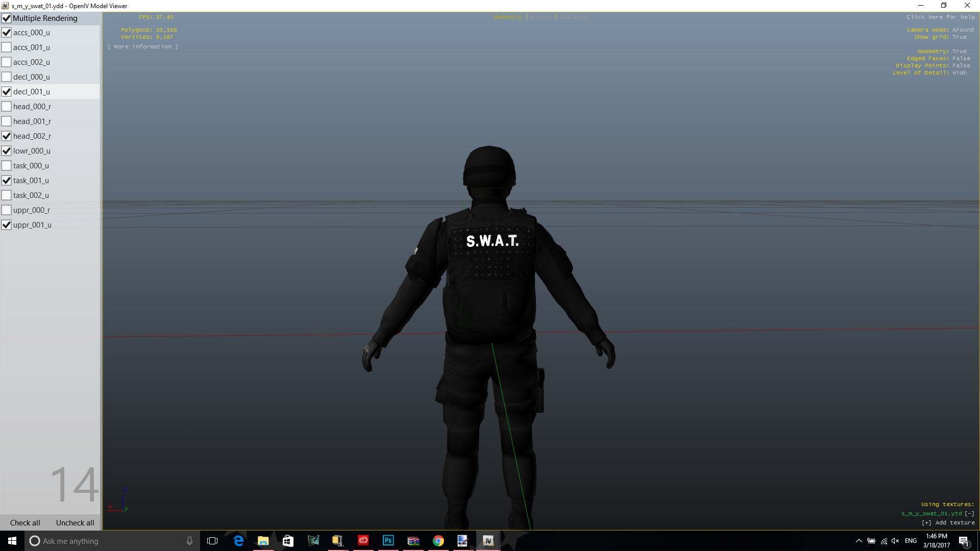Change the Level of Detail: High setting
Viewport: 980px width, 551px height.
coord(929,73)
